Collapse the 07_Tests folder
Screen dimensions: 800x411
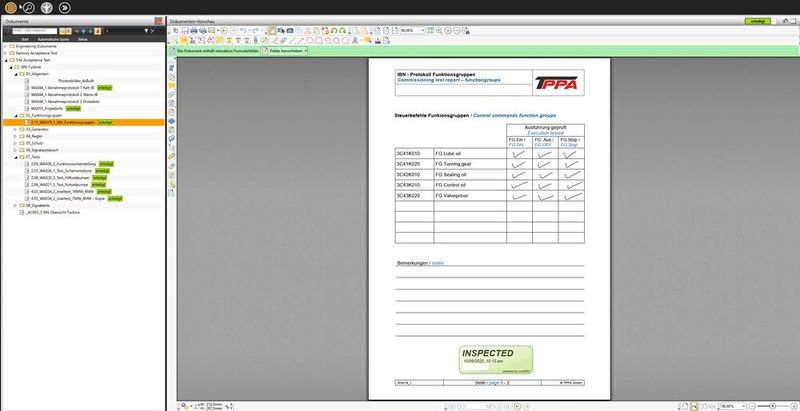tap(15, 157)
